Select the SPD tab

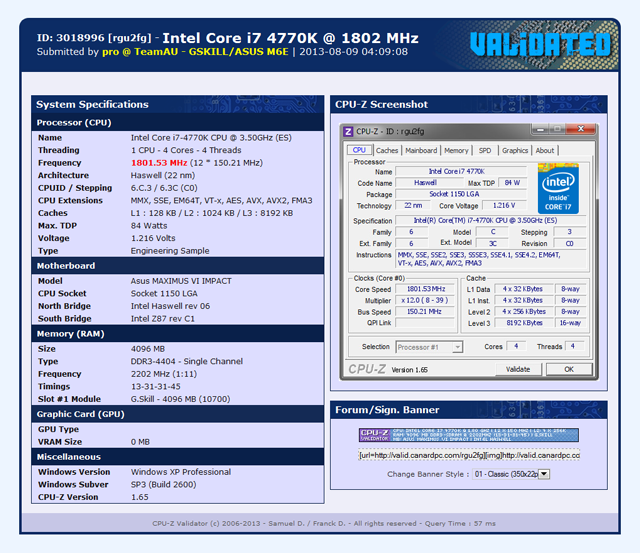(x=485, y=151)
